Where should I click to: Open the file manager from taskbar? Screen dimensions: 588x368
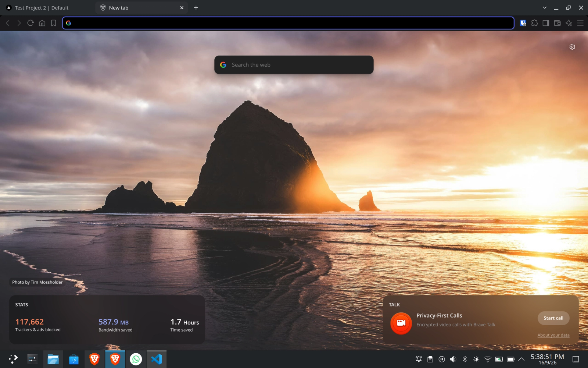coord(53,359)
